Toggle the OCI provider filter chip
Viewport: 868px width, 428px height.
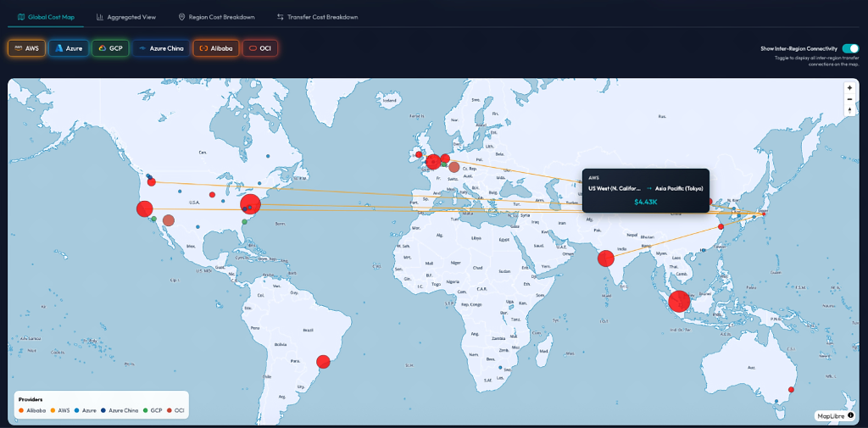tap(260, 48)
